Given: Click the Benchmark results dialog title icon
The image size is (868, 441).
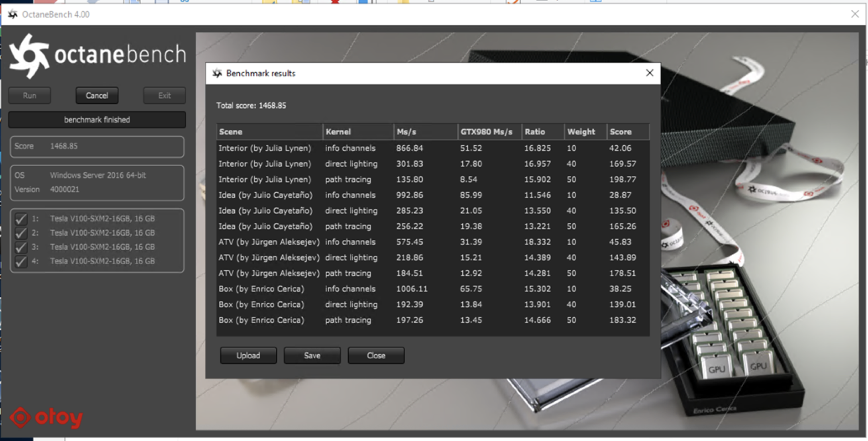Looking at the screenshot, I should point(218,73).
